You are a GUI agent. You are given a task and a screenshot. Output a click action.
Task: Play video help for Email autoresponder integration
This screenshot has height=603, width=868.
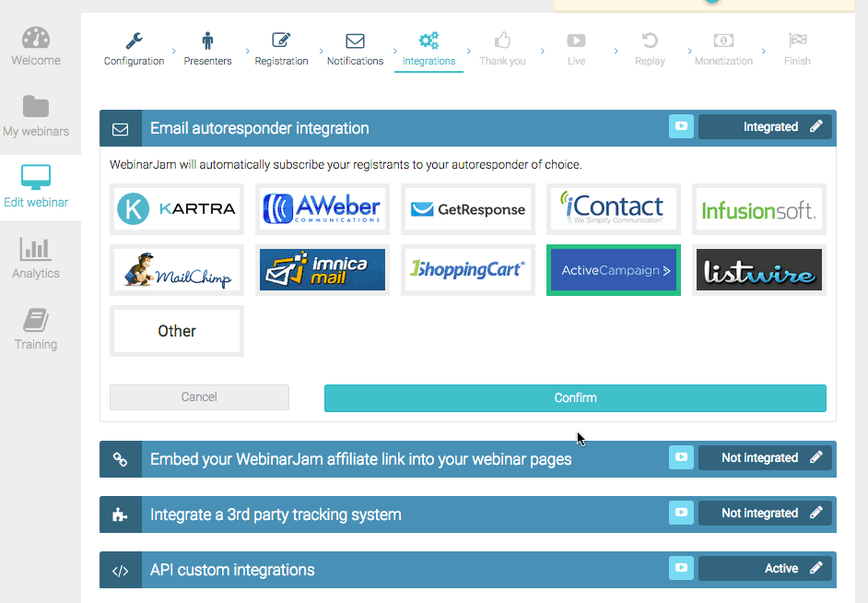click(x=681, y=127)
